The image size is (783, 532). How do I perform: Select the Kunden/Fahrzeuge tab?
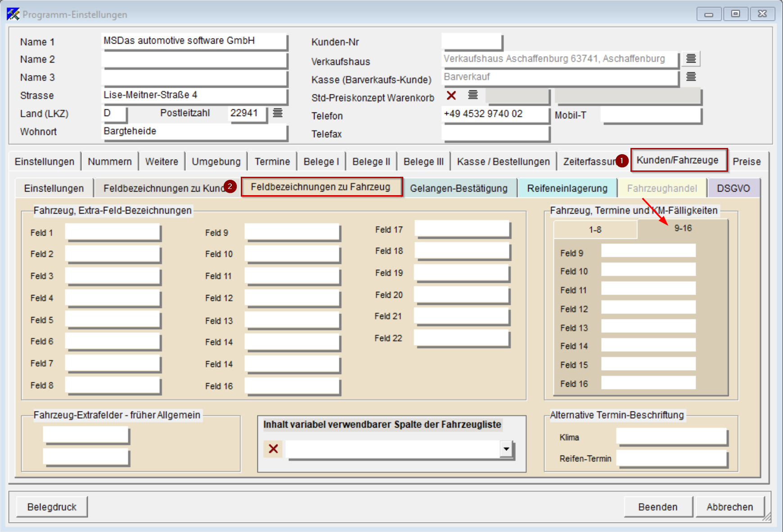(679, 160)
